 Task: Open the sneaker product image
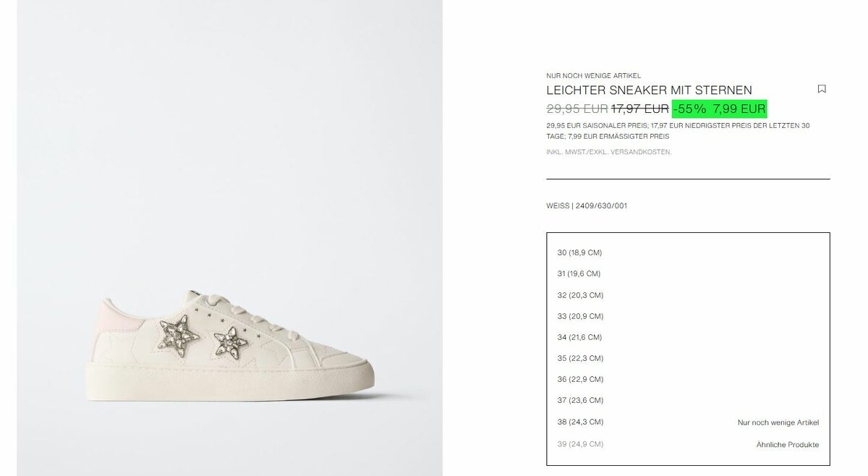tap(230, 238)
